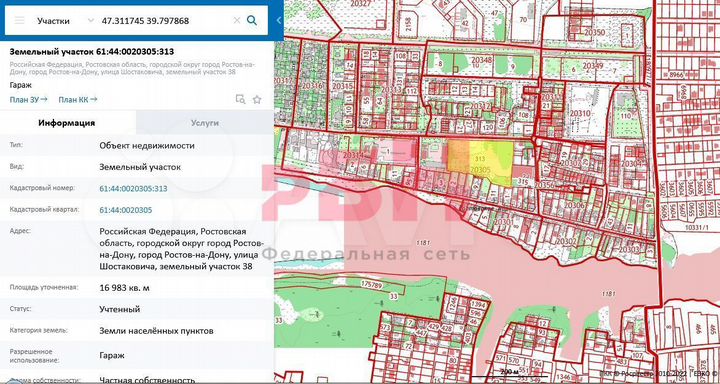Image resolution: width=720 pixels, height=384 pixels.
Task: Open cadastral number link 61:44:0020305:313
Action: click(x=133, y=189)
